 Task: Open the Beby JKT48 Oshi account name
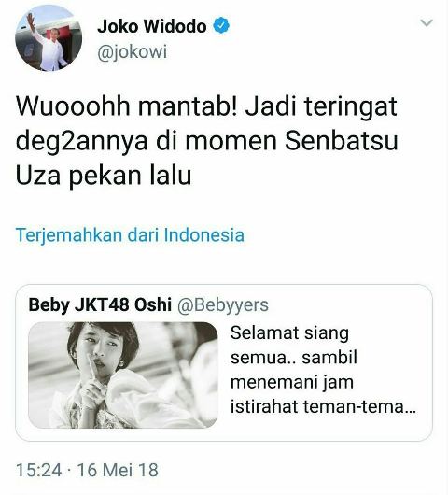pos(100,305)
